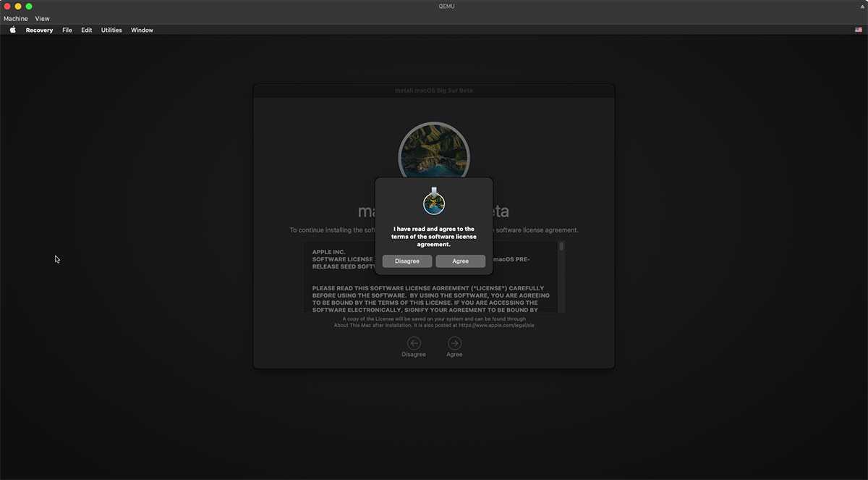868x480 pixels.
Task: Click the Disagree button in the confirmation dialog
Action: [407, 261]
